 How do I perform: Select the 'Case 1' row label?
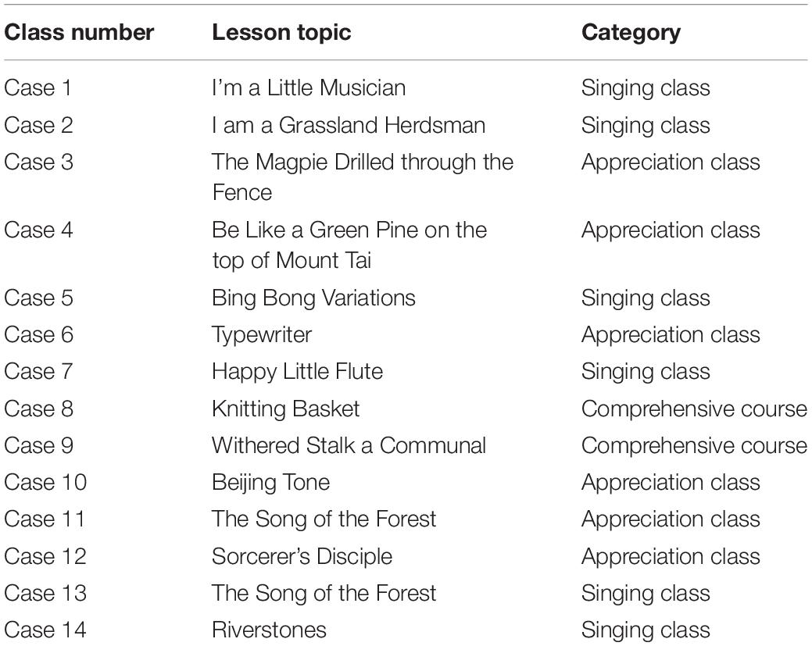[38, 88]
